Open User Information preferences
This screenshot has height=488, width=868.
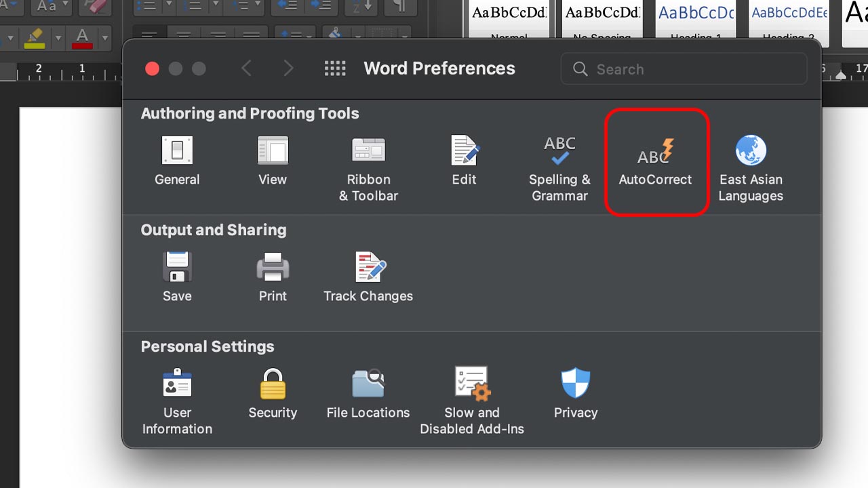(177, 402)
